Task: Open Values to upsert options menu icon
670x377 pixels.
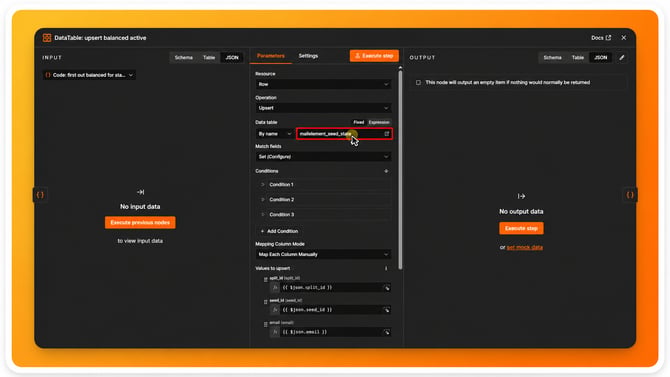Action: (x=386, y=268)
